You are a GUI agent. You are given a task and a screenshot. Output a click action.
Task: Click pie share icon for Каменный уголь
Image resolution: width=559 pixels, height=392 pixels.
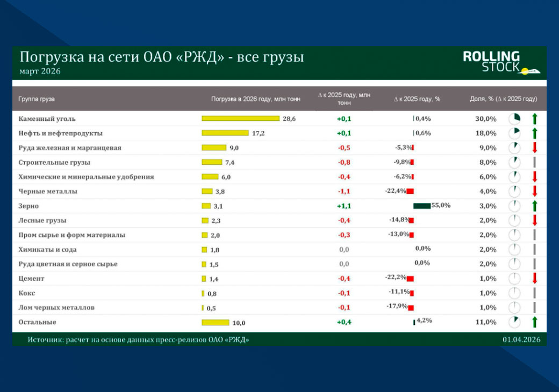pos(514,119)
